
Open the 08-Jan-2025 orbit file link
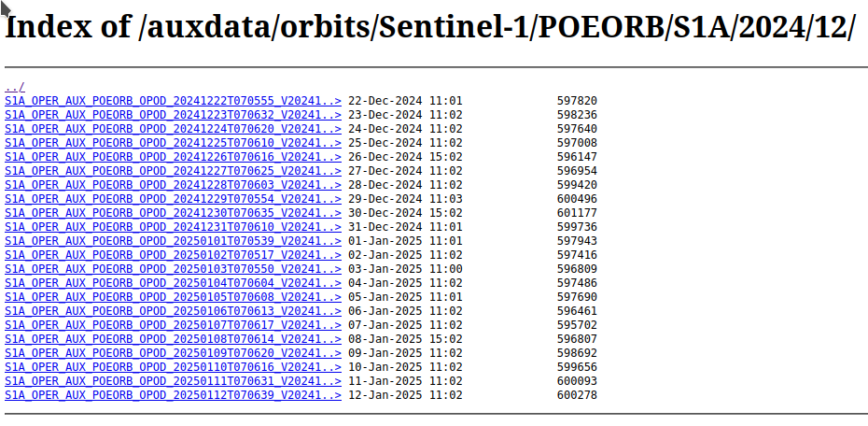point(173,339)
